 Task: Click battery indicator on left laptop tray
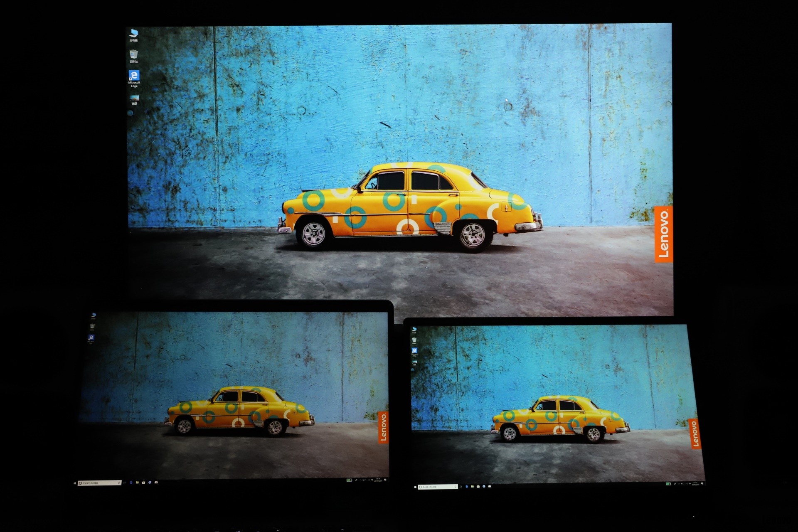pyautogui.click(x=349, y=480)
